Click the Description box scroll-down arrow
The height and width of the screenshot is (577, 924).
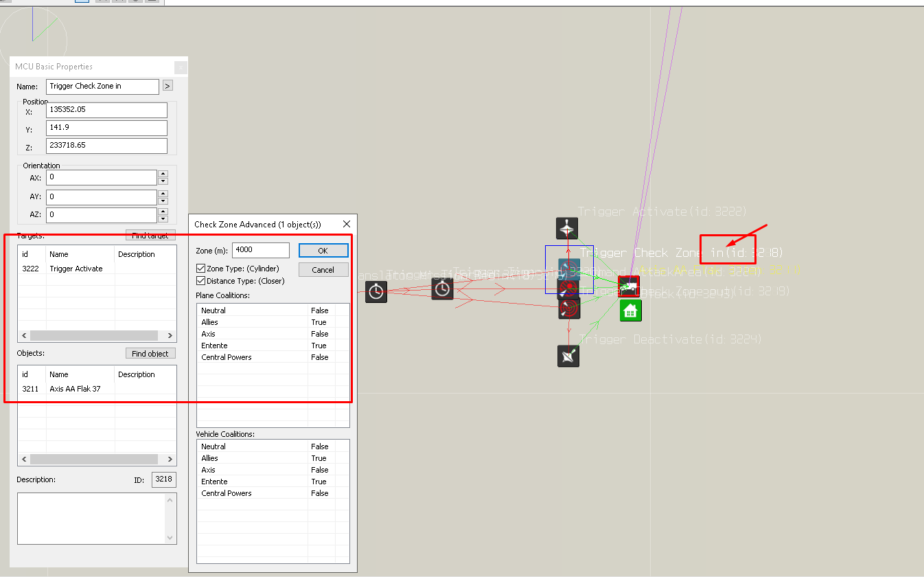pyautogui.click(x=170, y=537)
